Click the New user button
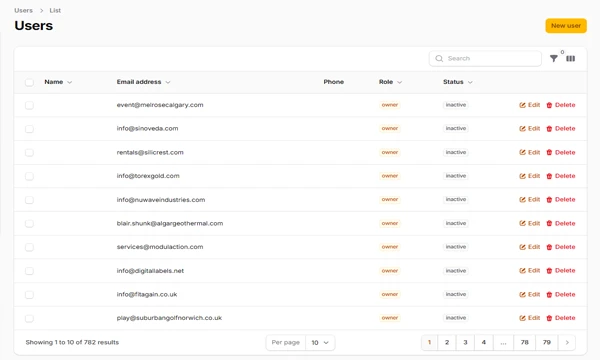The image size is (600, 360). [566, 26]
